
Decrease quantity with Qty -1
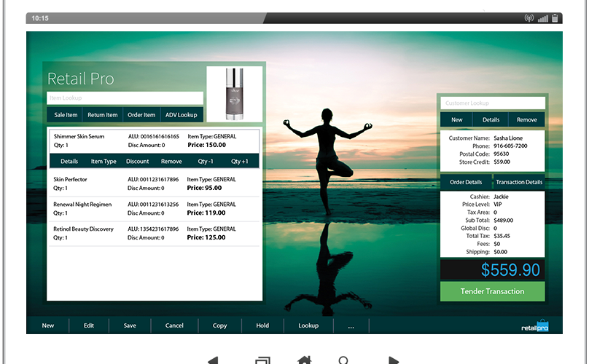tap(206, 162)
